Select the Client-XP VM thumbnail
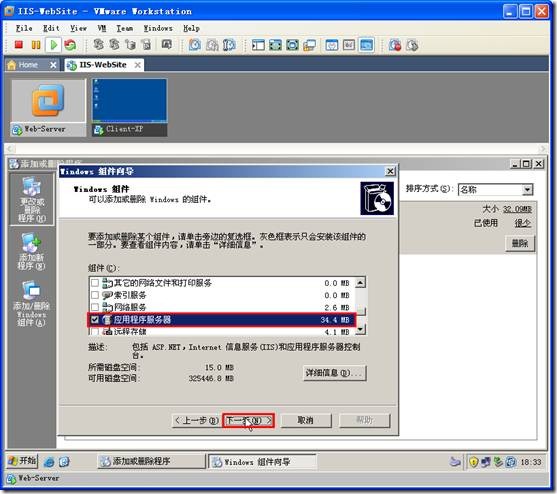This screenshot has height=494, width=557. (130, 108)
